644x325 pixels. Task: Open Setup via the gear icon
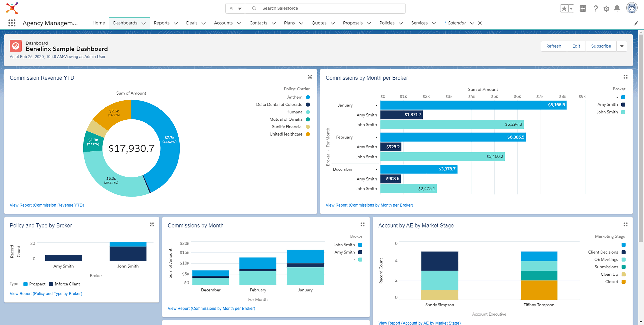pos(606,8)
